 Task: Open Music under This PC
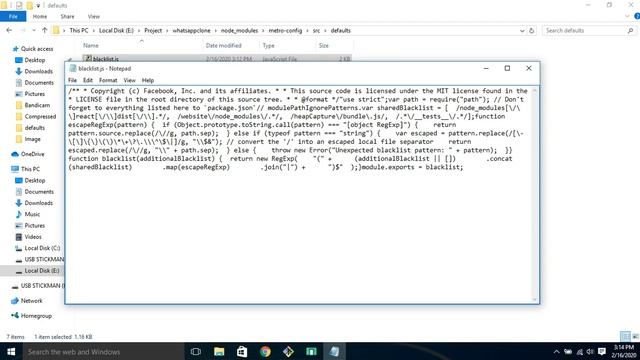click(28, 214)
